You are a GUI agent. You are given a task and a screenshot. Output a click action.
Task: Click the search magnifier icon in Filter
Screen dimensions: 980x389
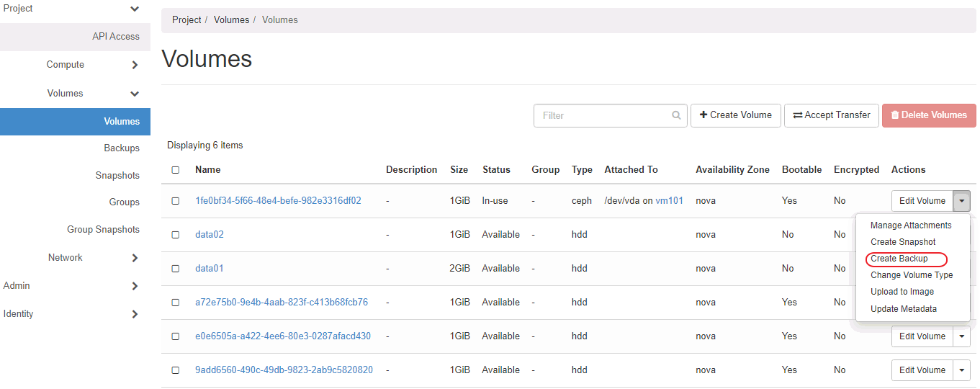pos(675,115)
